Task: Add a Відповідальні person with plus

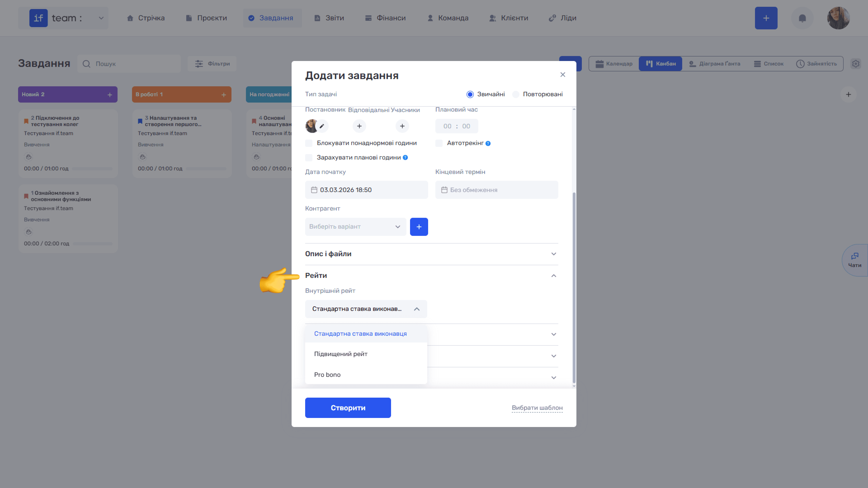Action: (x=359, y=126)
